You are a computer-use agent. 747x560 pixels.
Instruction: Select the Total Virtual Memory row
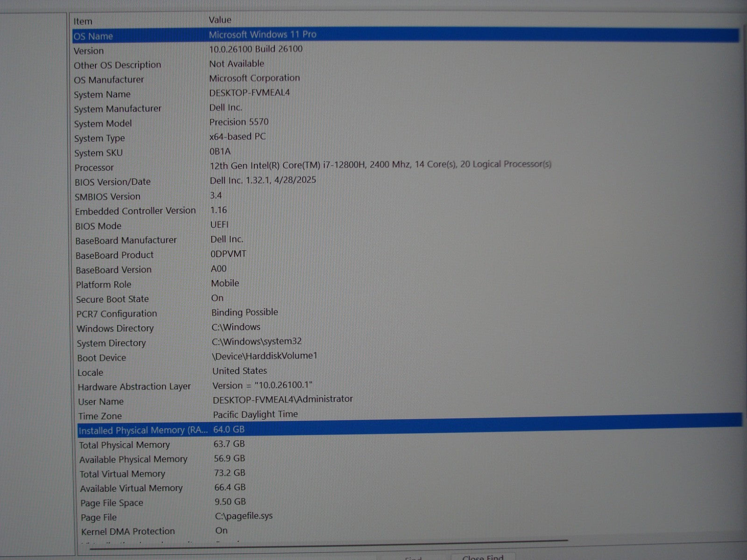coord(122,474)
